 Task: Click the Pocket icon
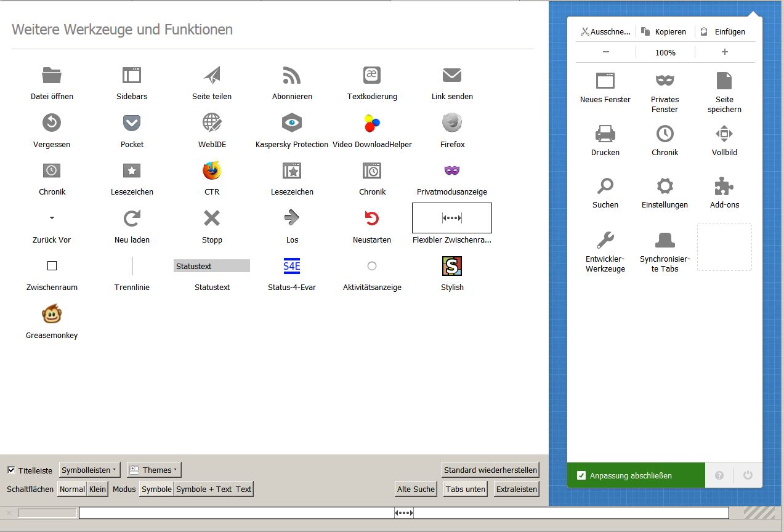pyautogui.click(x=132, y=123)
